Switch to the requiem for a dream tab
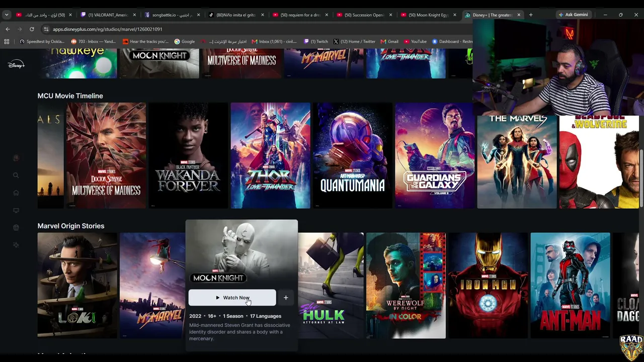 300,15
